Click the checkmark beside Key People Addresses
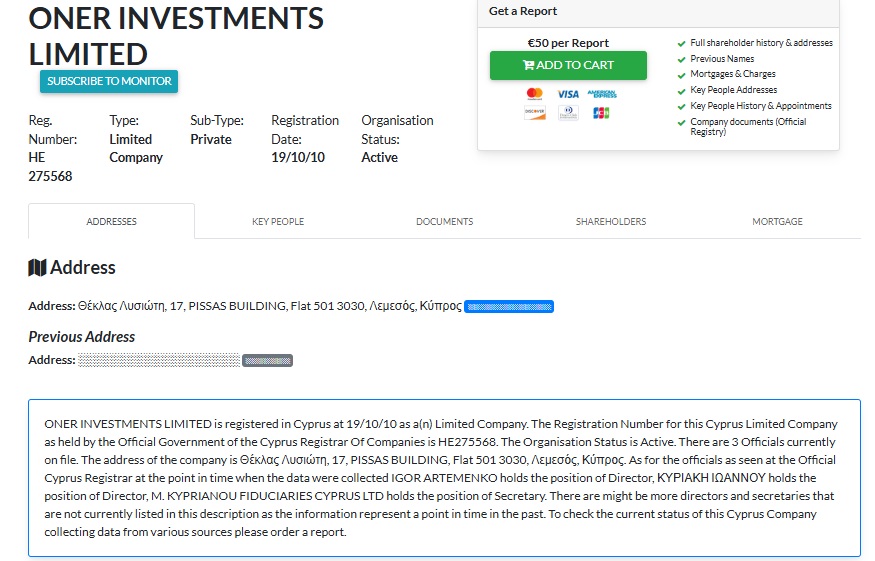This screenshot has width=875, height=561. [x=681, y=90]
